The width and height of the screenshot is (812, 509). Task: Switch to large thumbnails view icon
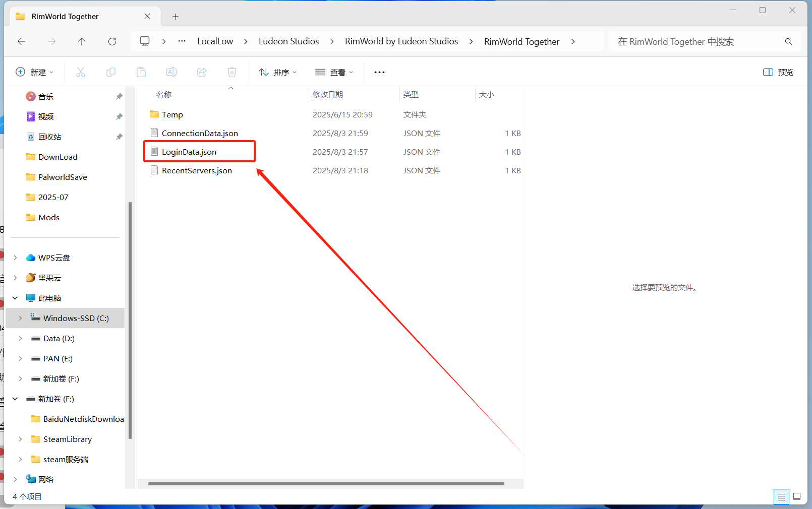click(x=797, y=497)
